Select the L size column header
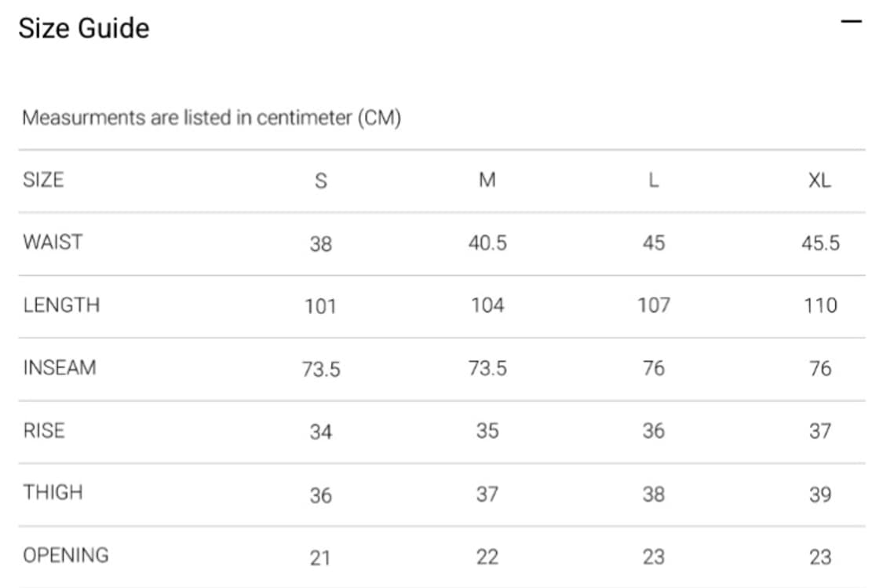 coord(653,181)
